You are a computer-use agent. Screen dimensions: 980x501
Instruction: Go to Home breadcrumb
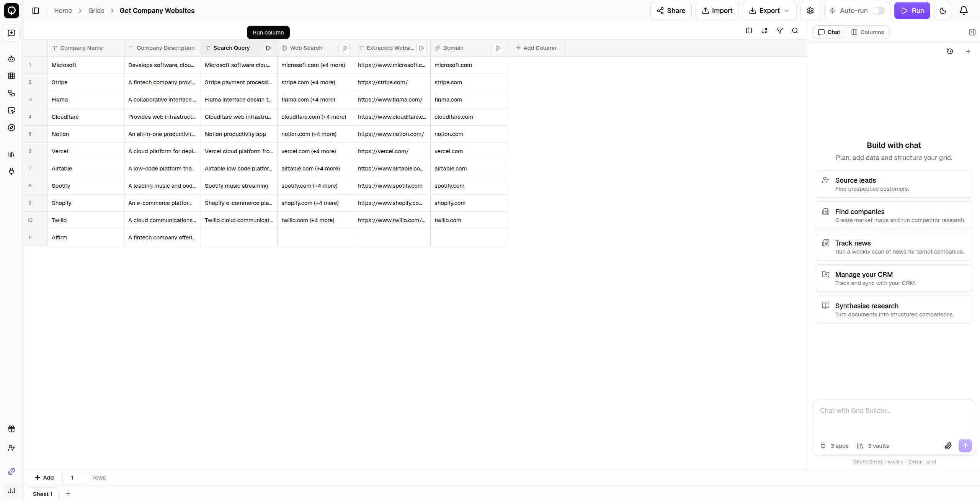(63, 11)
